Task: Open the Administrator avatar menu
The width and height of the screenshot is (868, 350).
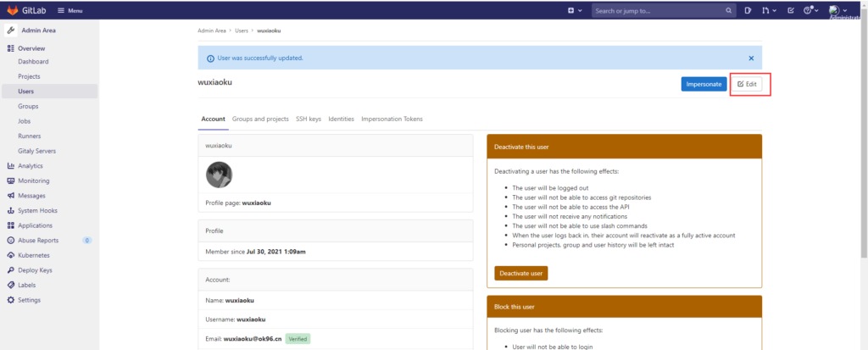Action: click(x=837, y=10)
